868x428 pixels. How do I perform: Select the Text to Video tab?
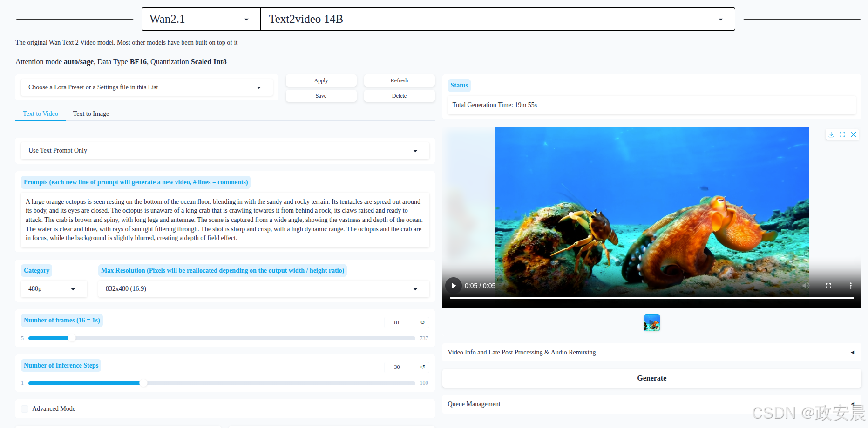(x=41, y=114)
